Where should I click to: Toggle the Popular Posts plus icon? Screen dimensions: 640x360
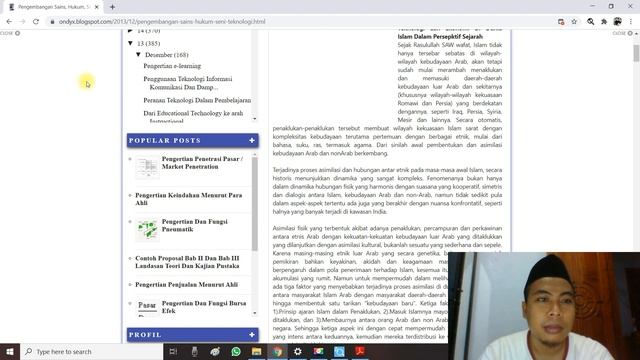click(252, 140)
